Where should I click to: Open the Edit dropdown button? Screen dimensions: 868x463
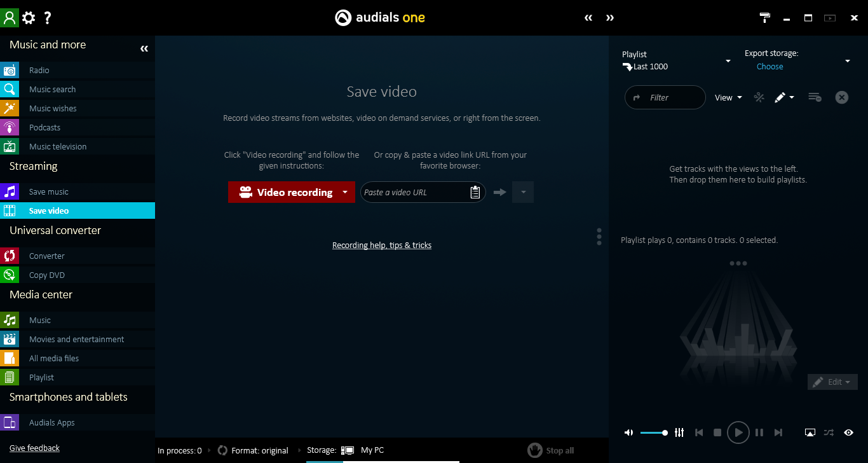click(832, 382)
